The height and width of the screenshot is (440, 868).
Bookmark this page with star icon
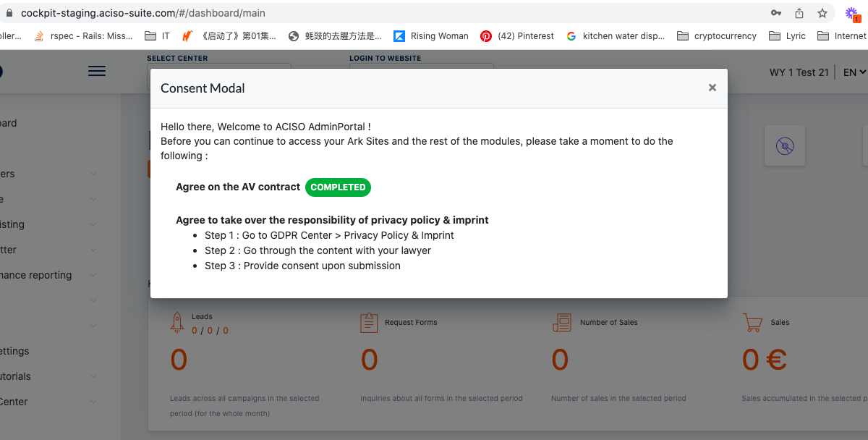(x=822, y=13)
